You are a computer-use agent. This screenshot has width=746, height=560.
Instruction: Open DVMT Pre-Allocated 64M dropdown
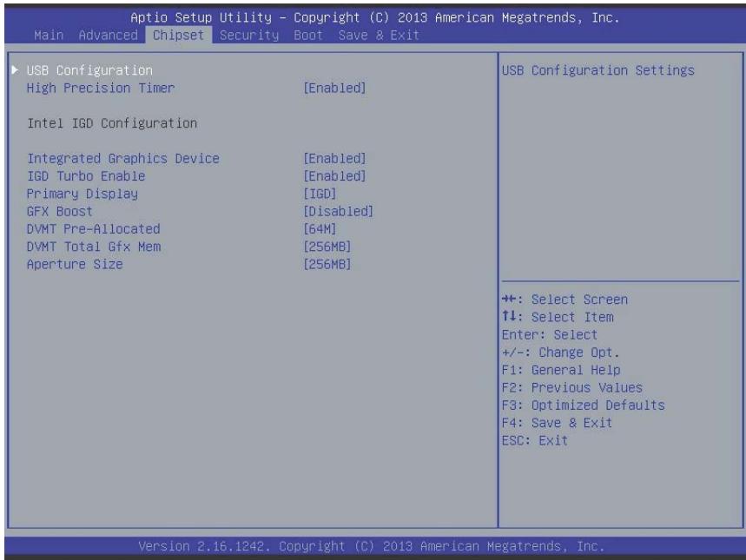tap(320, 229)
